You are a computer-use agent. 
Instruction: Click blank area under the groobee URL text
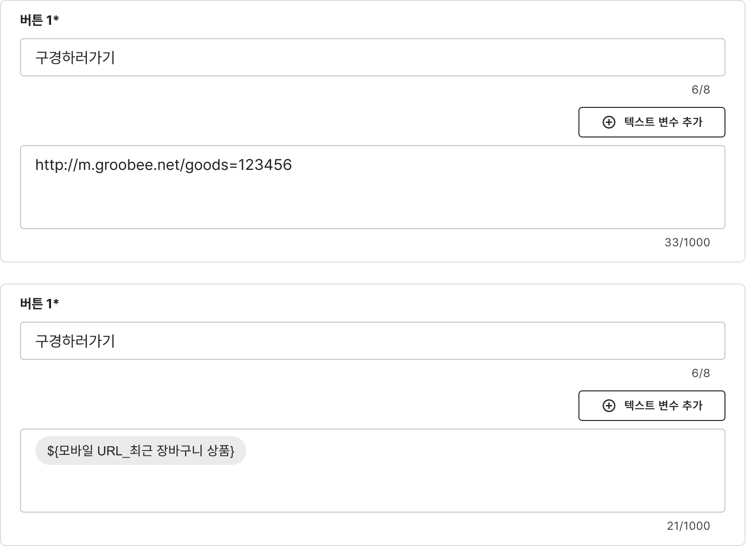pos(372,205)
